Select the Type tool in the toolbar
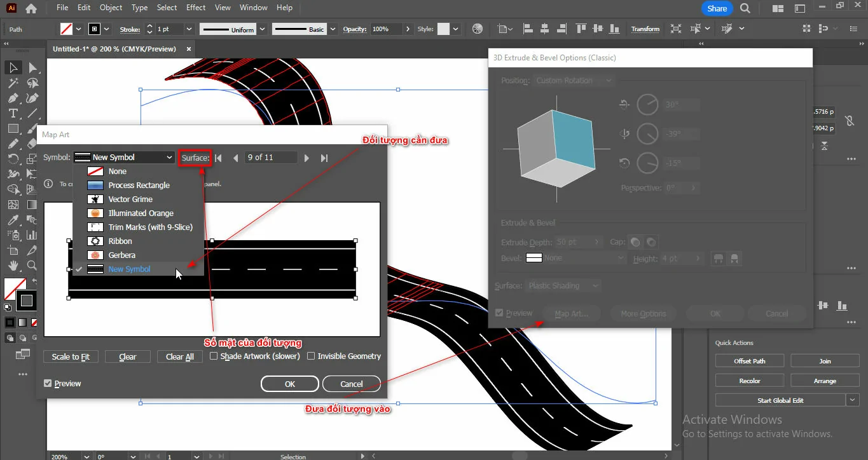Viewport: 868px width, 460px height. click(x=13, y=113)
